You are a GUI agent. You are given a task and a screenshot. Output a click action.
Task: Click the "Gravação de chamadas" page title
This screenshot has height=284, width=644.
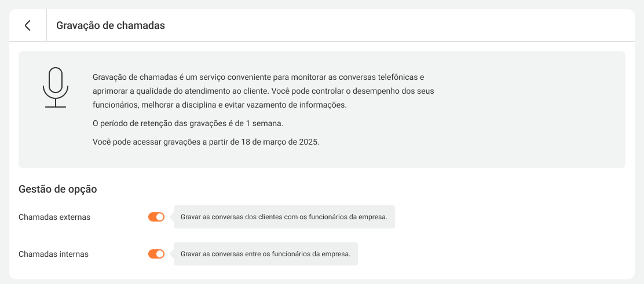point(111,25)
